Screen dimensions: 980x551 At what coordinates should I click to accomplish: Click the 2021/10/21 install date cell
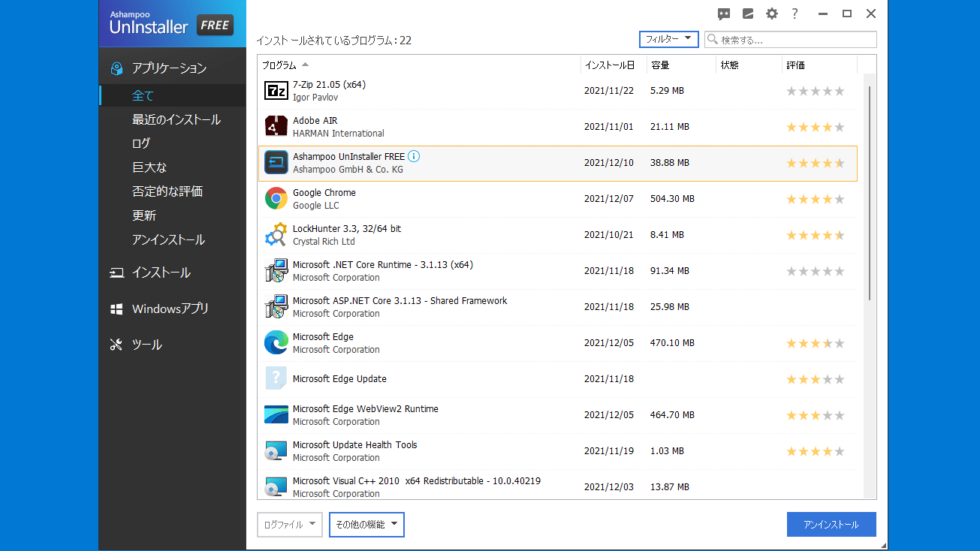(609, 235)
